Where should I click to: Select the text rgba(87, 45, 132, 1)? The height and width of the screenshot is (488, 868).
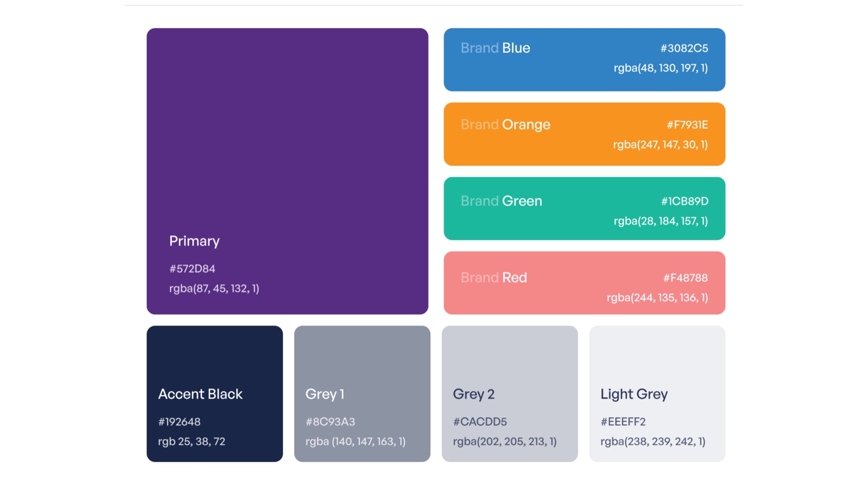click(214, 289)
